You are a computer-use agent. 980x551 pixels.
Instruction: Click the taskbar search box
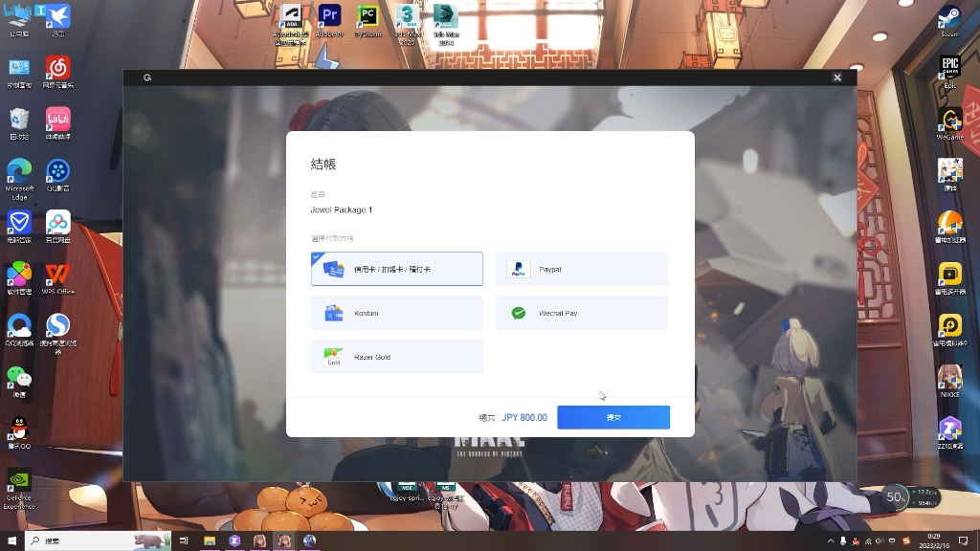[x=96, y=540]
